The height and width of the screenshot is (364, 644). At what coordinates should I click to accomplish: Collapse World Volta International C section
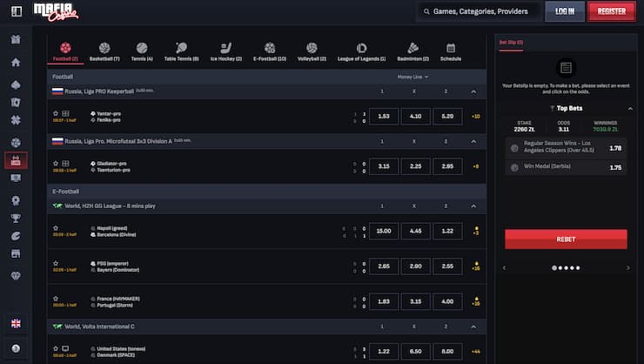(x=473, y=327)
